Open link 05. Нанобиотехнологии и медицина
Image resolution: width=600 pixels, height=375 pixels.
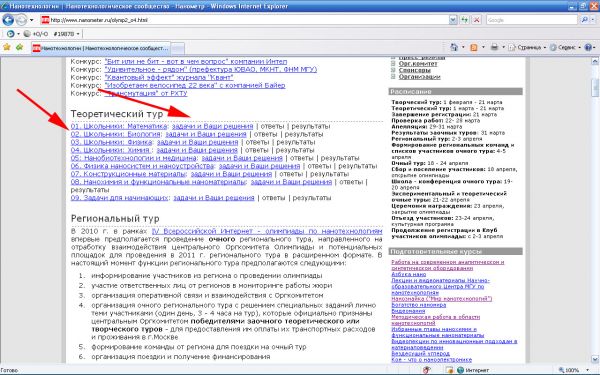pyautogui.click(x=134, y=158)
